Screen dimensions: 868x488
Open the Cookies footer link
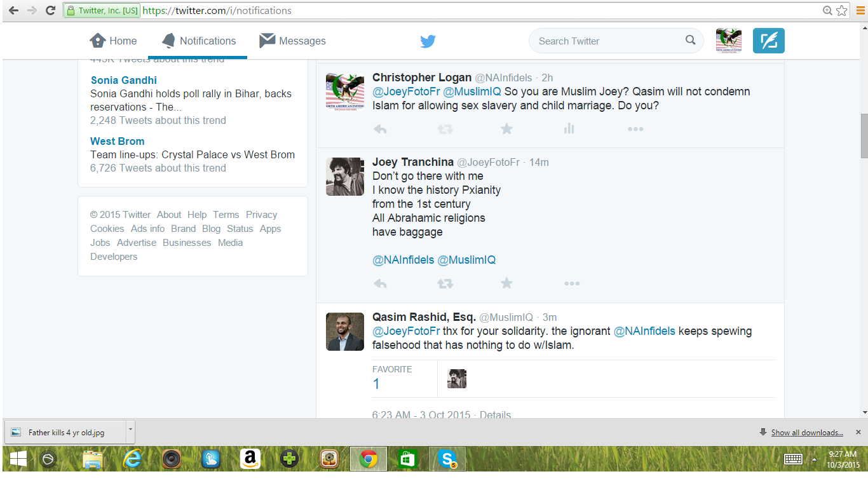[x=107, y=229]
